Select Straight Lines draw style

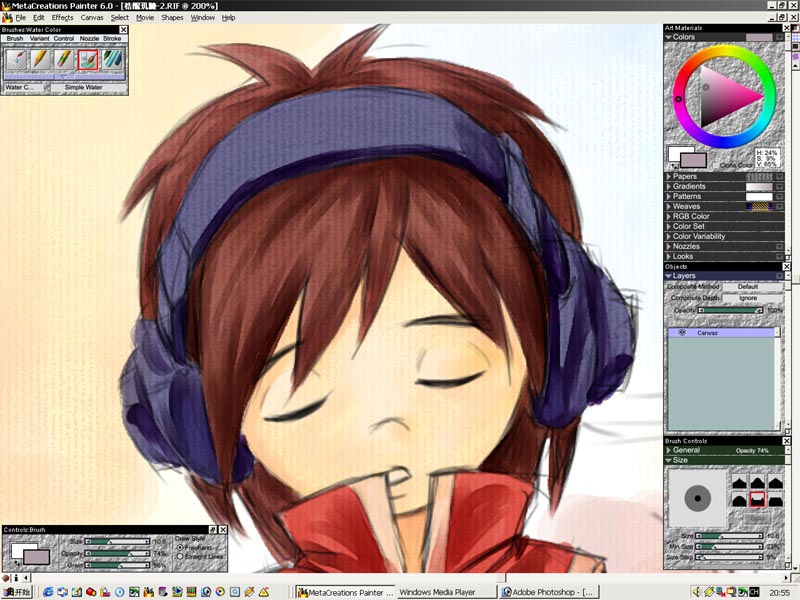coord(179,556)
